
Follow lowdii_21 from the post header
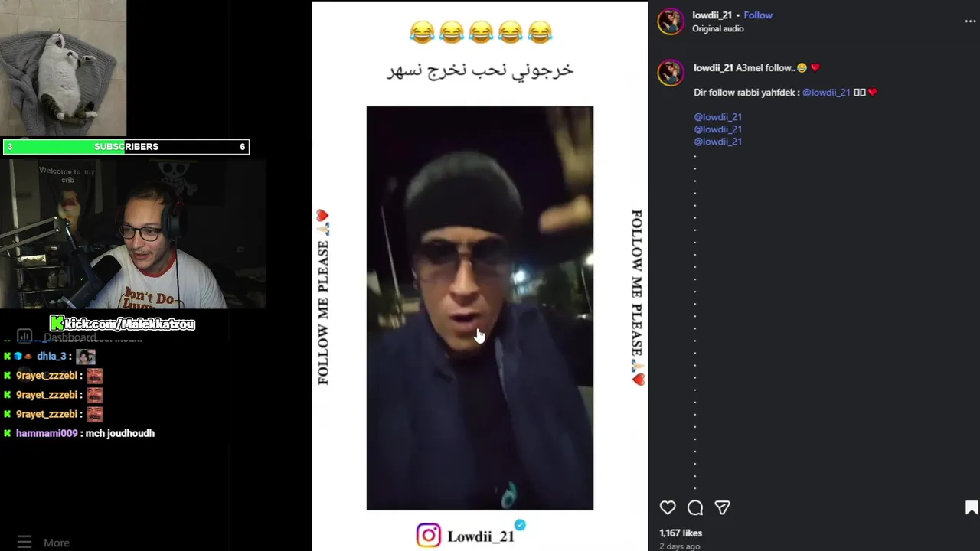point(758,15)
